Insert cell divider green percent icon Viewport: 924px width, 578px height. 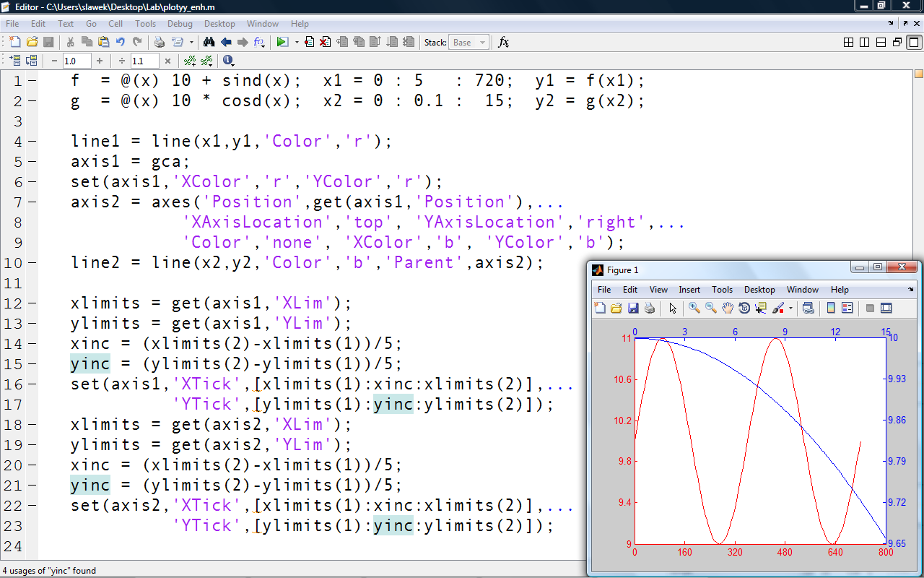tap(190, 61)
